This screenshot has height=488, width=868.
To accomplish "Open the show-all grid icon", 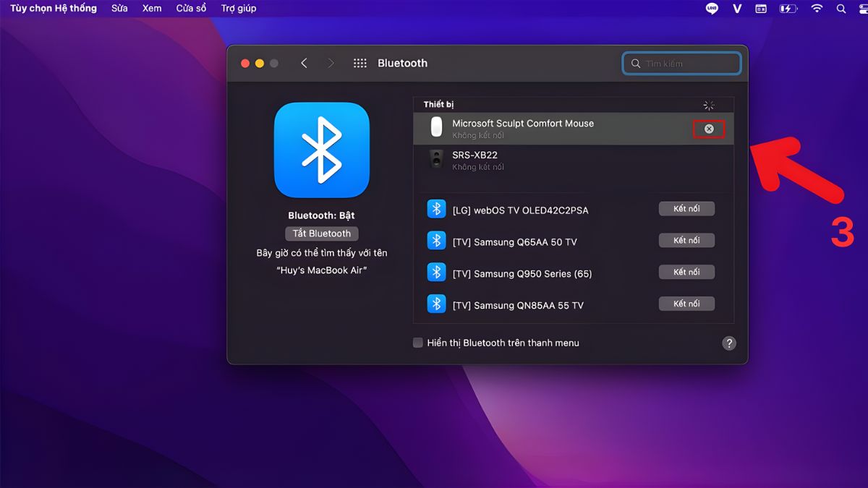I will point(359,64).
